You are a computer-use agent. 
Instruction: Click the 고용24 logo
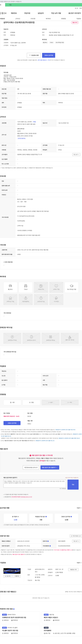(3, 13)
